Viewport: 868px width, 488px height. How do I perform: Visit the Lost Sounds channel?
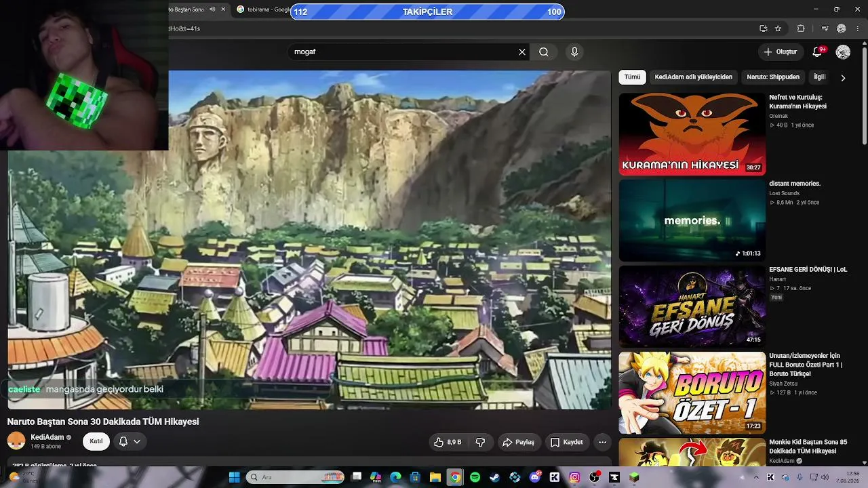point(784,193)
